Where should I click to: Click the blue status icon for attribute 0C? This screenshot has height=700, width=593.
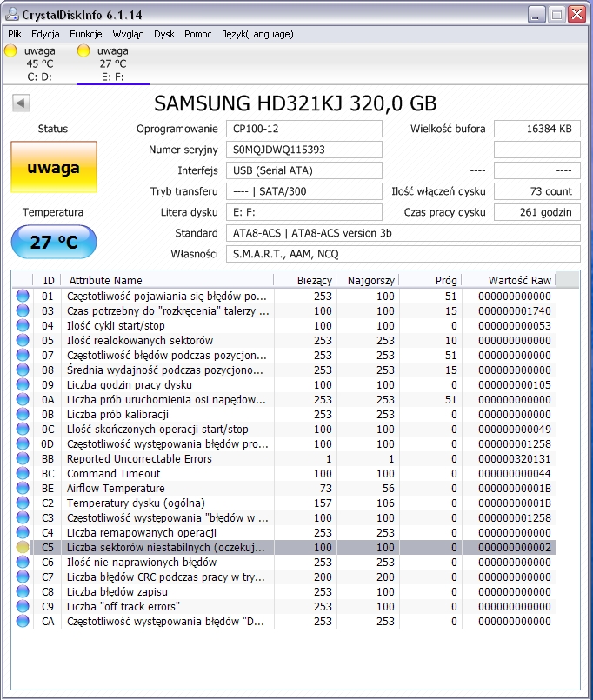click(23, 429)
